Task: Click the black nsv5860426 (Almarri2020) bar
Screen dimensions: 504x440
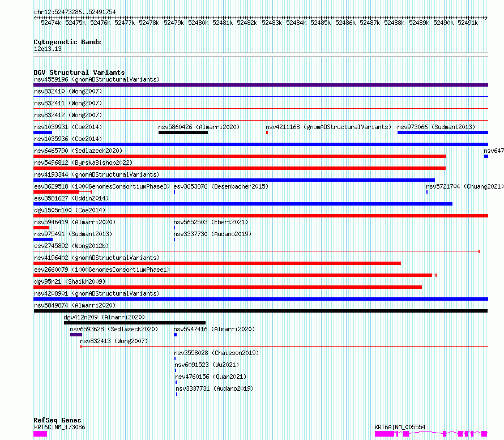Action: coord(183,133)
